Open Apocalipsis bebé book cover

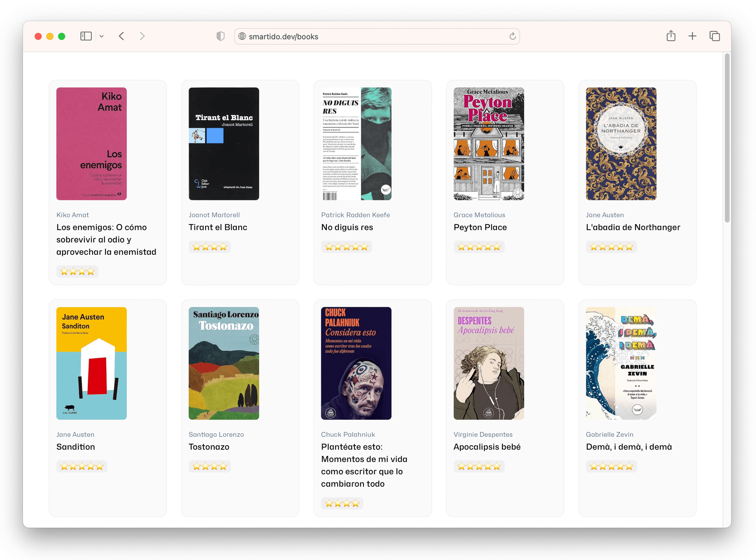click(489, 363)
